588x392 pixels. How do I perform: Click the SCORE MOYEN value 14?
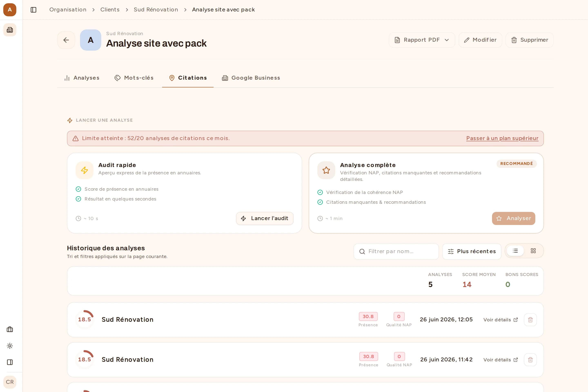tap(467, 284)
